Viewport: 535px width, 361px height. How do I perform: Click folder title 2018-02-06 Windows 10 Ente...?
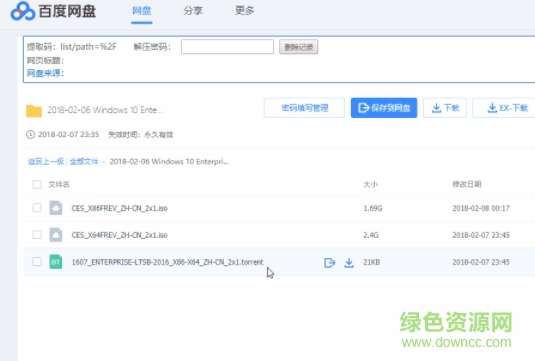click(x=105, y=110)
